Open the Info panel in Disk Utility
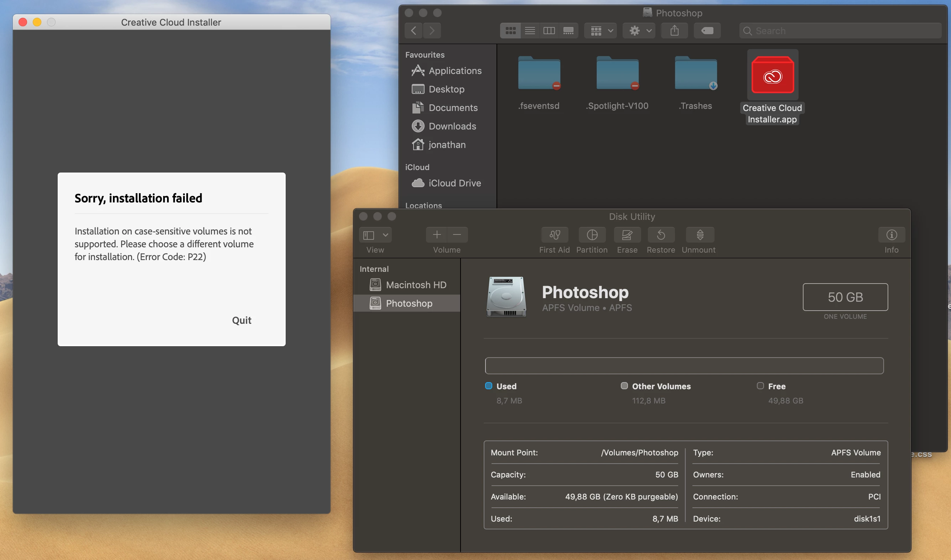 (891, 235)
